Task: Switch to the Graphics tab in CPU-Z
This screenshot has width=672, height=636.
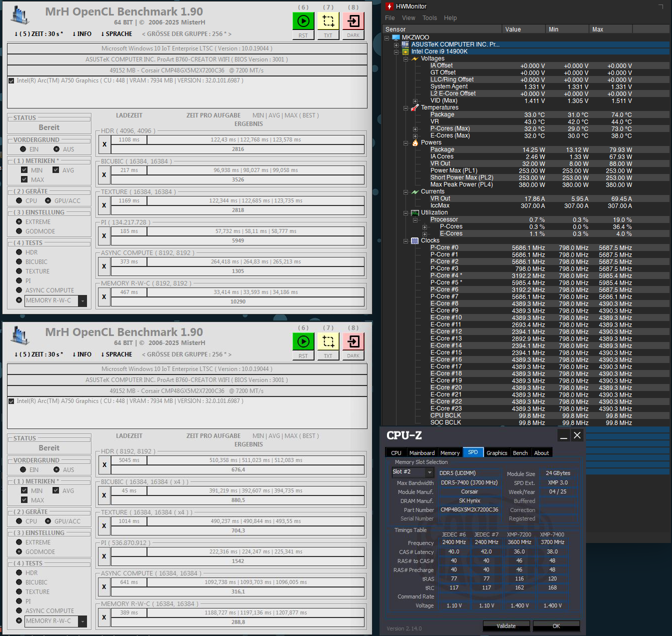Action: [497, 453]
